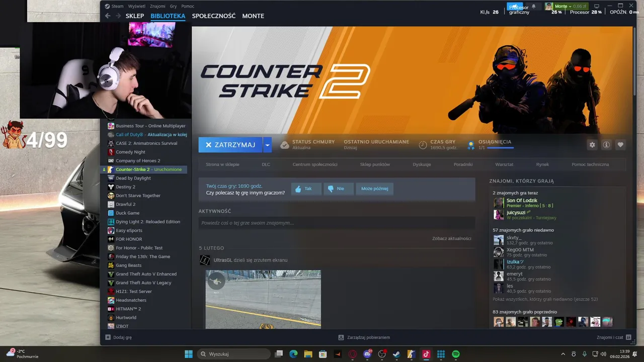Open the Dyskusje link
The image size is (644, 362).
pyautogui.click(x=422, y=164)
